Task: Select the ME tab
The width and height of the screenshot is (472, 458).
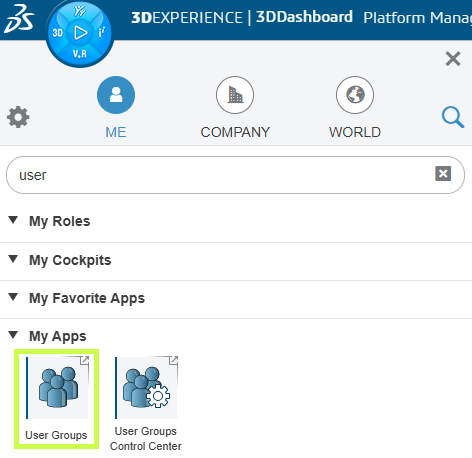Action: (116, 107)
